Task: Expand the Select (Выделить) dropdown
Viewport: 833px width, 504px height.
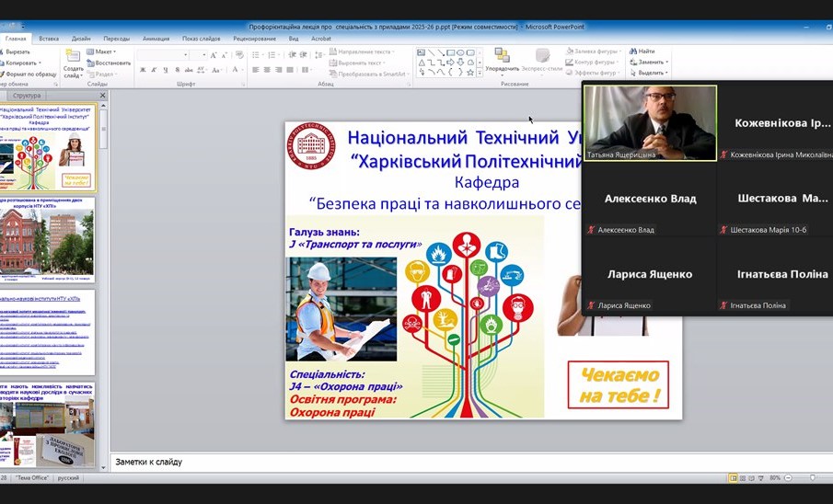Action: pyautogui.click(x=649, y=73)
